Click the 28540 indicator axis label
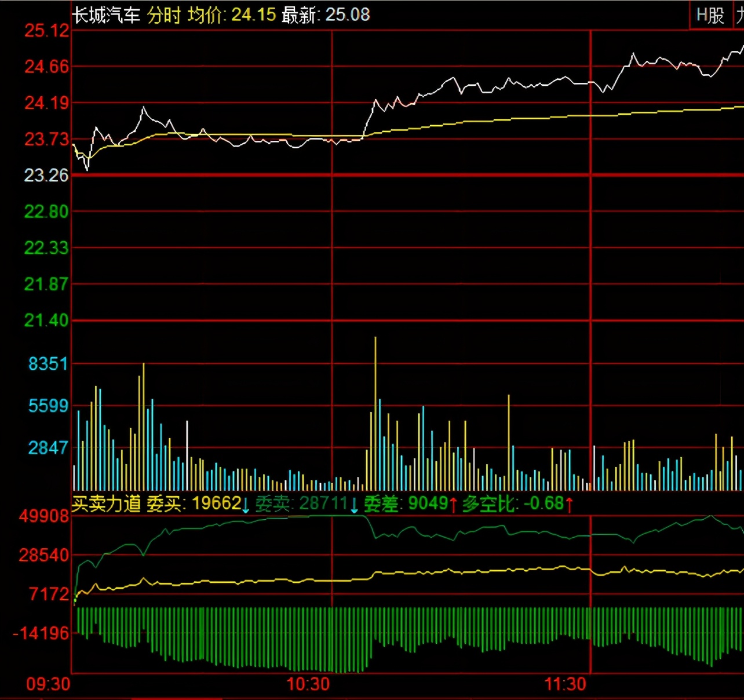 tap(44, 555)
